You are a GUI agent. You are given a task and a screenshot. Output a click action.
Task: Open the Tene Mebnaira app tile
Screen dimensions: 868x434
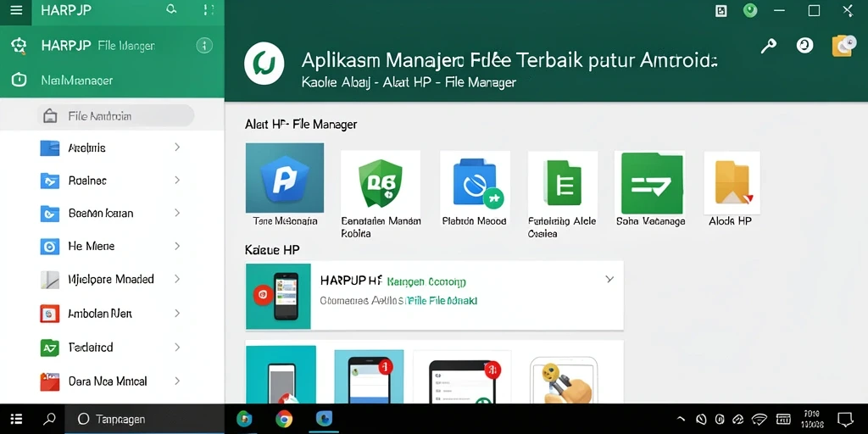[x=285, y=178]
